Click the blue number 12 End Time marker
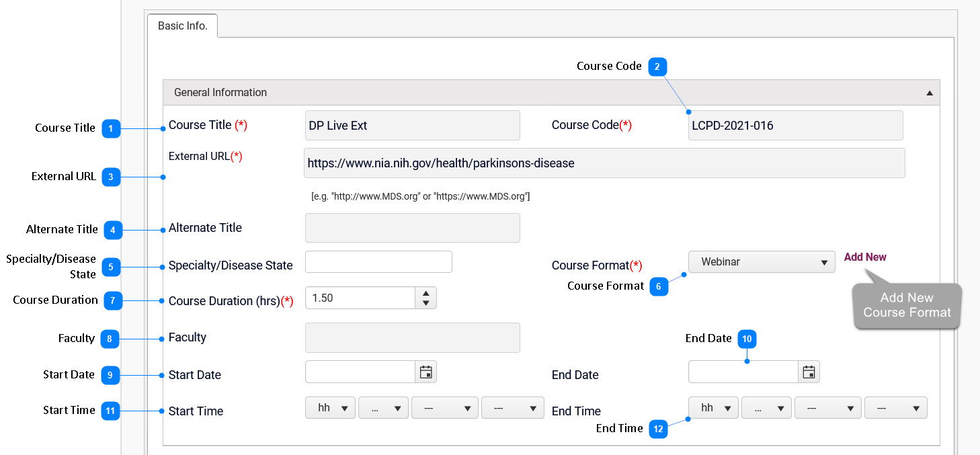Screen dimensions: 980x455 tap(658, 429)
